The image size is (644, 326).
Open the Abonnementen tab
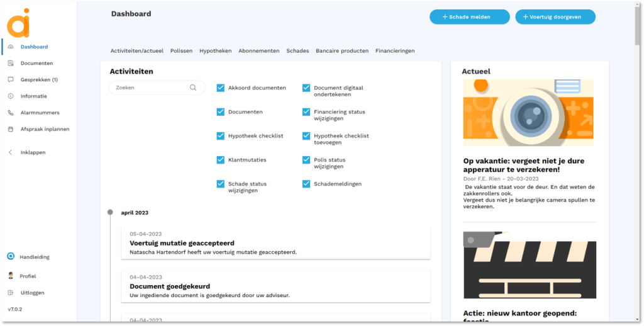tap(258, 51)
